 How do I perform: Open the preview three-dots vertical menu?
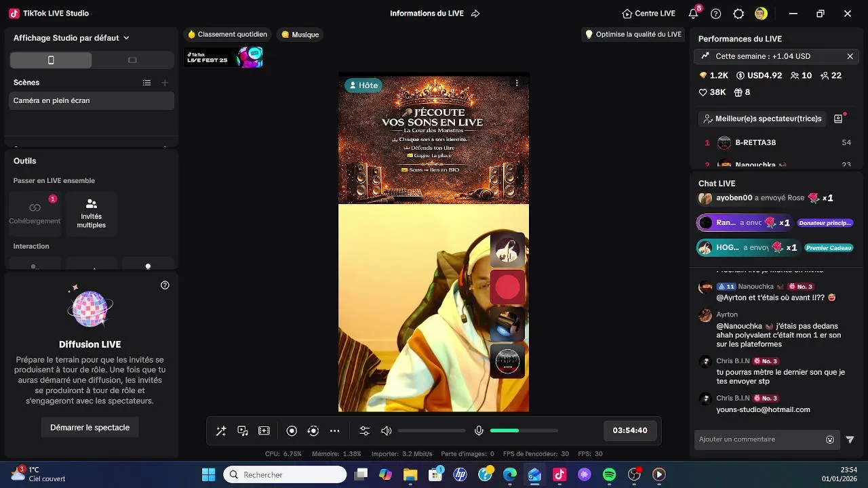[x=517, y=83]
